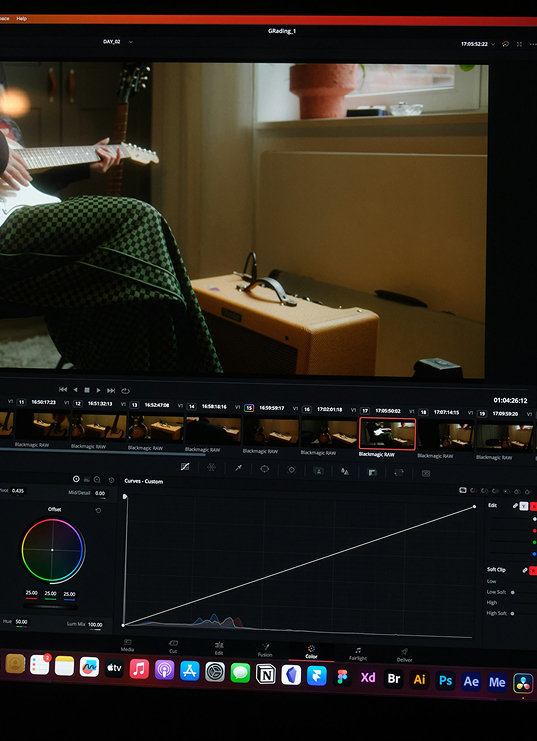Select the Custom curves mode icon
Screen dimensions: 537x741
[463, 490]
